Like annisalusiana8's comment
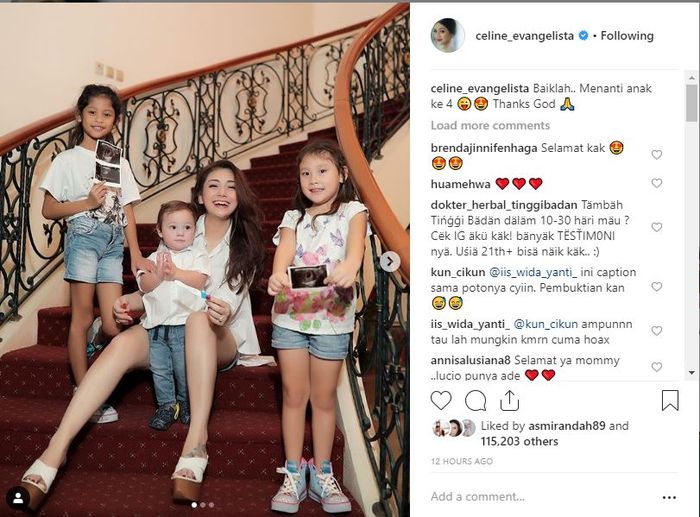 656,367
